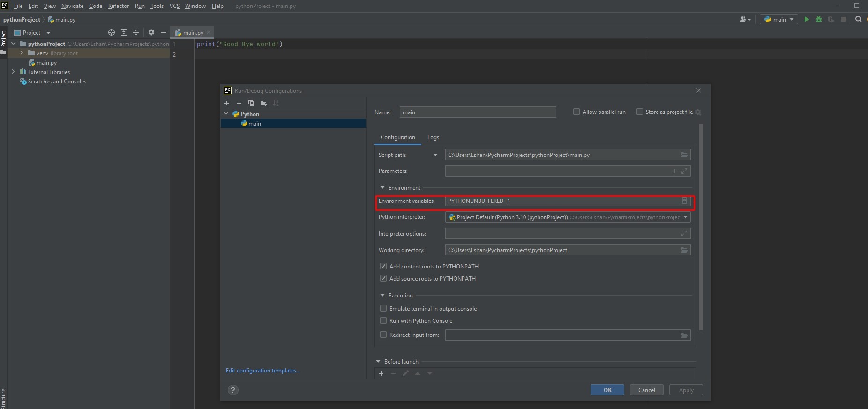The height and width of the screenshot is (409, 868).
Task: Open the Tools menu
Action: click(157, 6)
